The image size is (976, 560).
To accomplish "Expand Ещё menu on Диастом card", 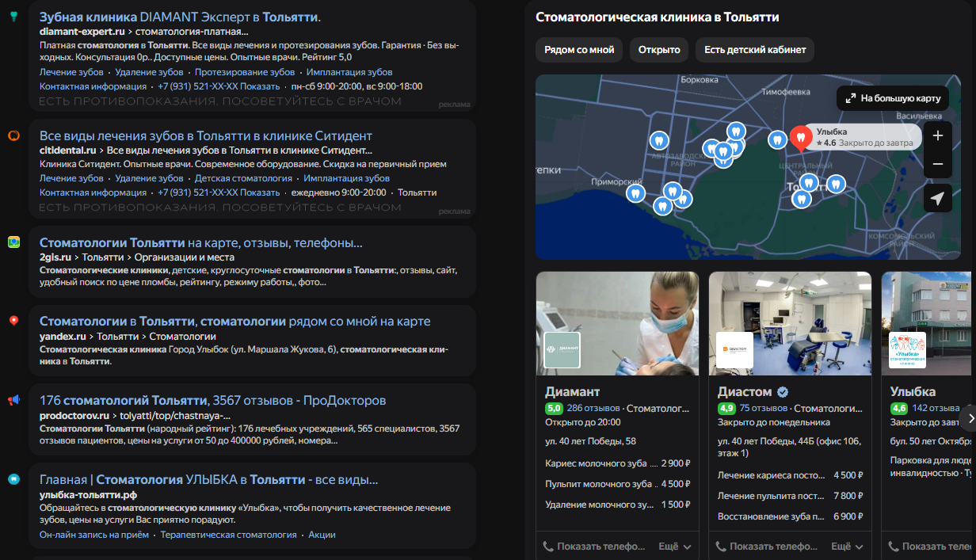I will [848, 547].
